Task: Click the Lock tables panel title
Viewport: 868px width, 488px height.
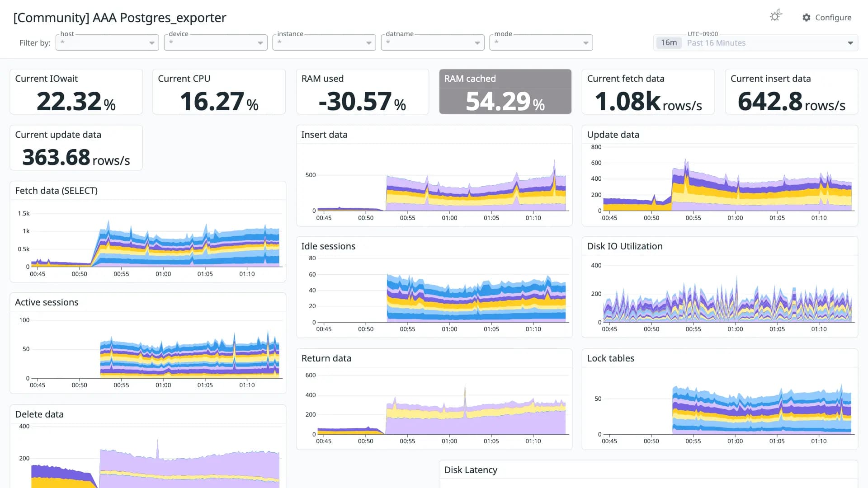Action: tap(610, 358)
